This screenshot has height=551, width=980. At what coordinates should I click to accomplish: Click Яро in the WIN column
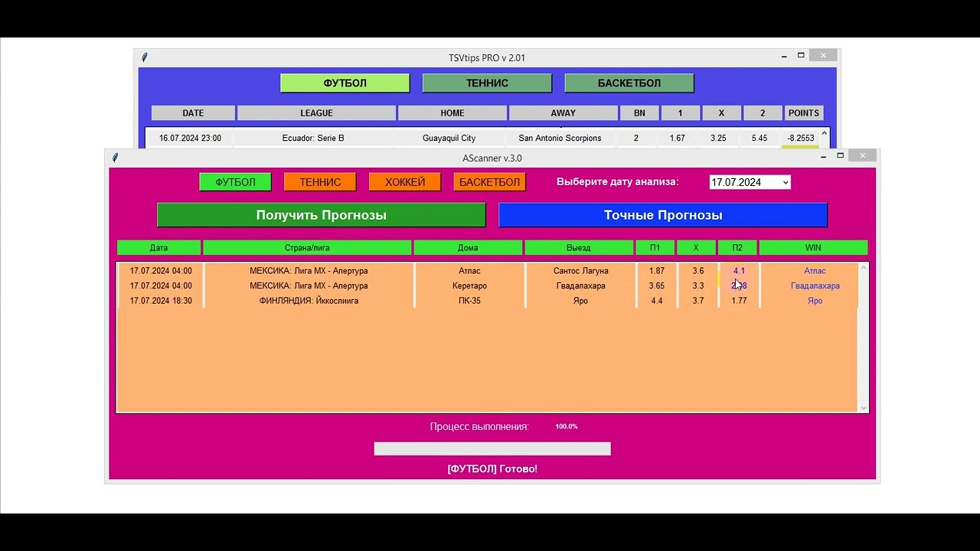[x=815, y=301]
